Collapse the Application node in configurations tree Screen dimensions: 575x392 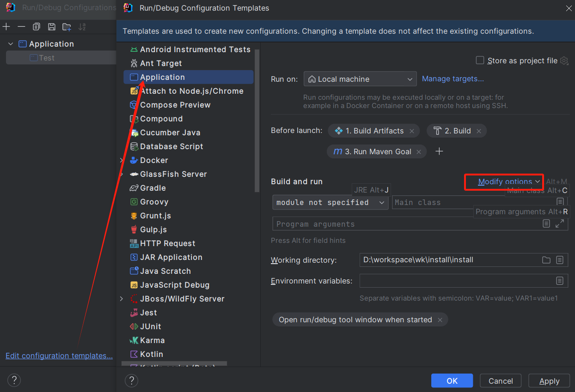[10, 44]
